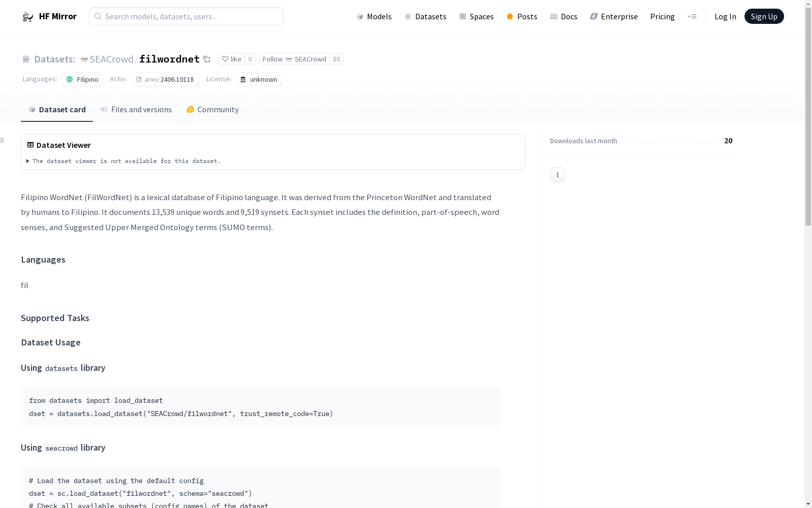Copy dataset name with the copy icon
Image resolution: width=812 pixels, height=508 pixels.
207,59
